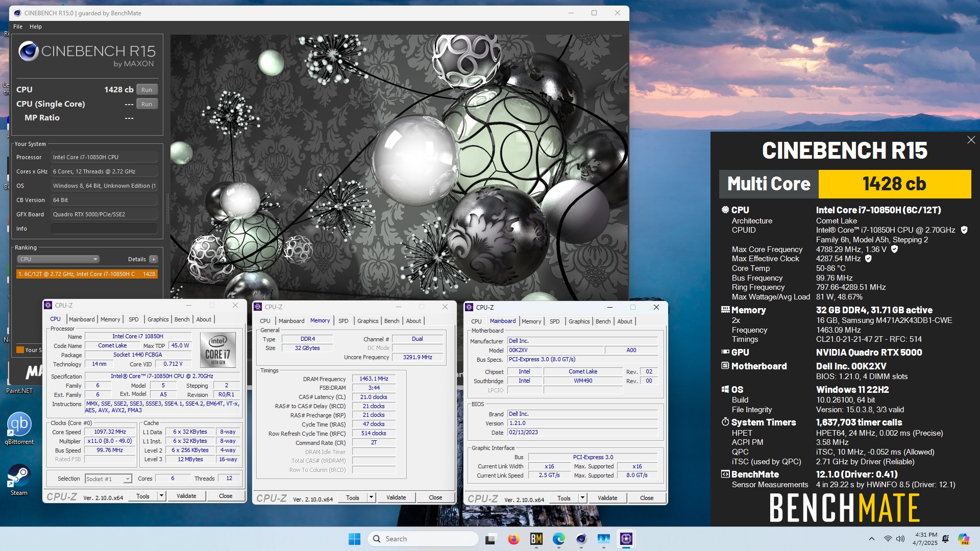This screenshot has height=551, width=980.
Task: Click the Cinebench R15 logo icon
Action: coord(29,51)
